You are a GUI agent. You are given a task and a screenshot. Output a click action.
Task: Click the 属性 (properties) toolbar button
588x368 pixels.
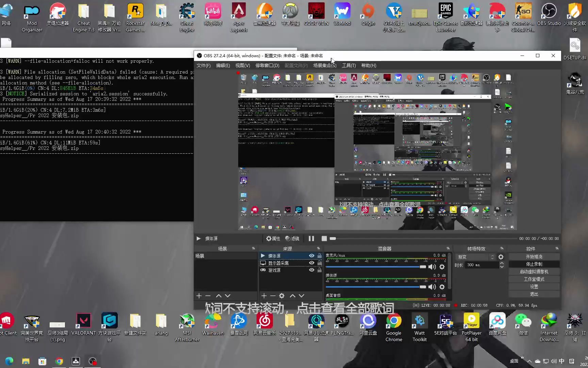(273, 239)
